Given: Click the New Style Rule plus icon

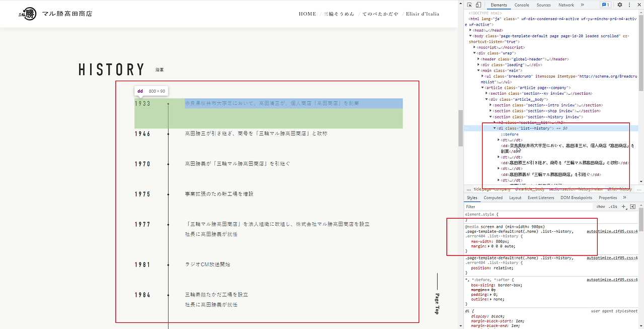Looking at the screenshot, I should [624, 207].
